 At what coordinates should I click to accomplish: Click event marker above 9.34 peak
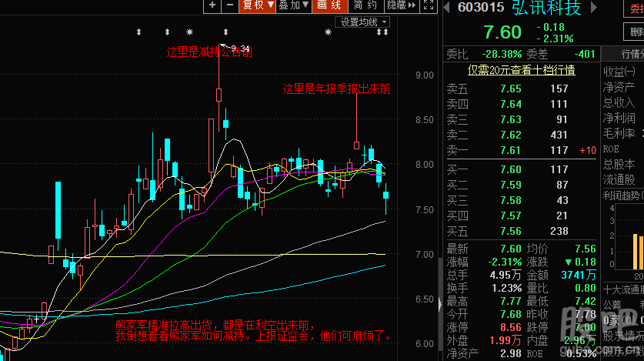coord(225,32)
